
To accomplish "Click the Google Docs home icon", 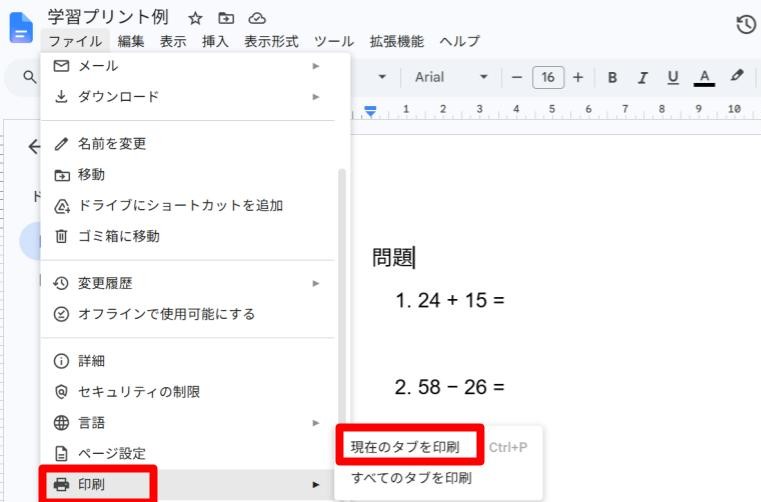I will [x=21, y=28].
